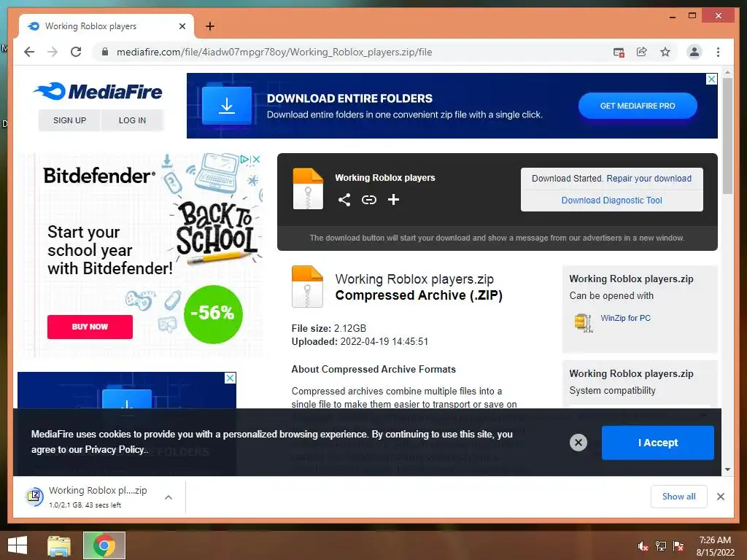Share the file via share icon

pos(344,200)
